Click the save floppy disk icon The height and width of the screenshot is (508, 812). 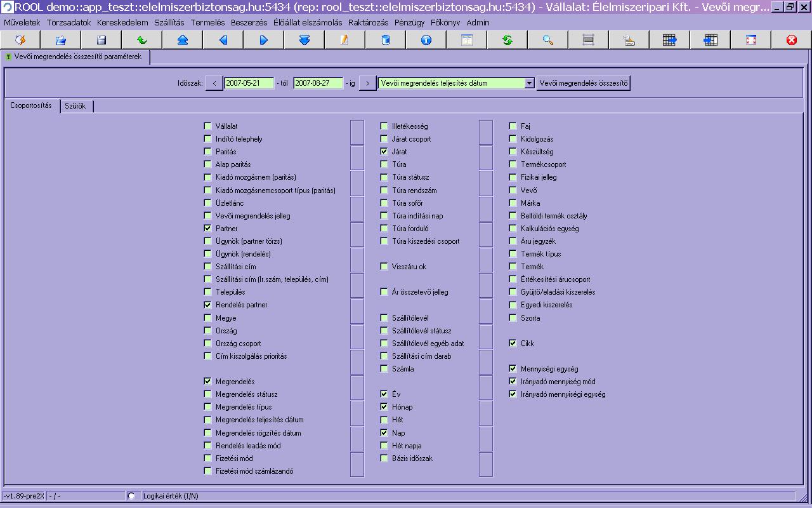coord(101,40)
